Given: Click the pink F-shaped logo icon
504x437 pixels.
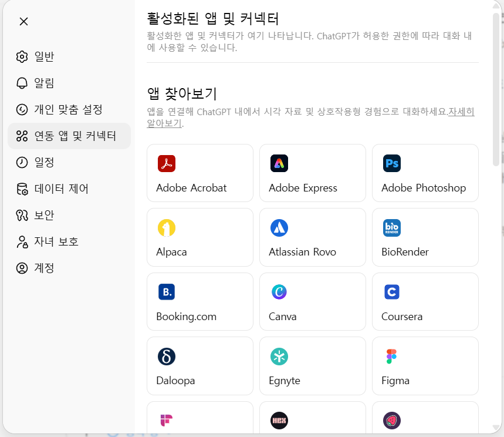Looking at the screenshot, I should pos(167,421).
